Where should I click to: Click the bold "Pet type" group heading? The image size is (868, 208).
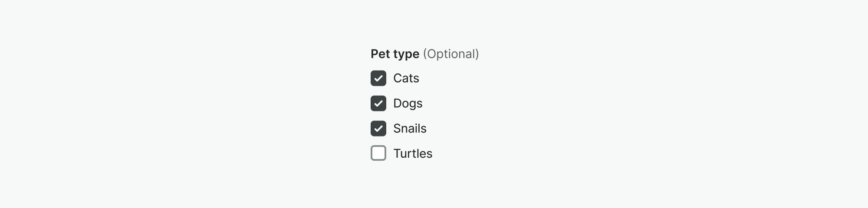tap(395, 54)
